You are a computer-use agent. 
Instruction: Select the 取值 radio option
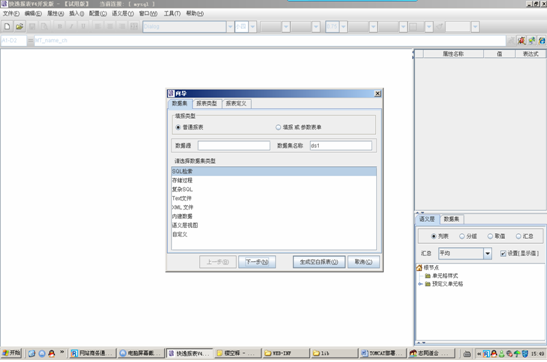490,236
